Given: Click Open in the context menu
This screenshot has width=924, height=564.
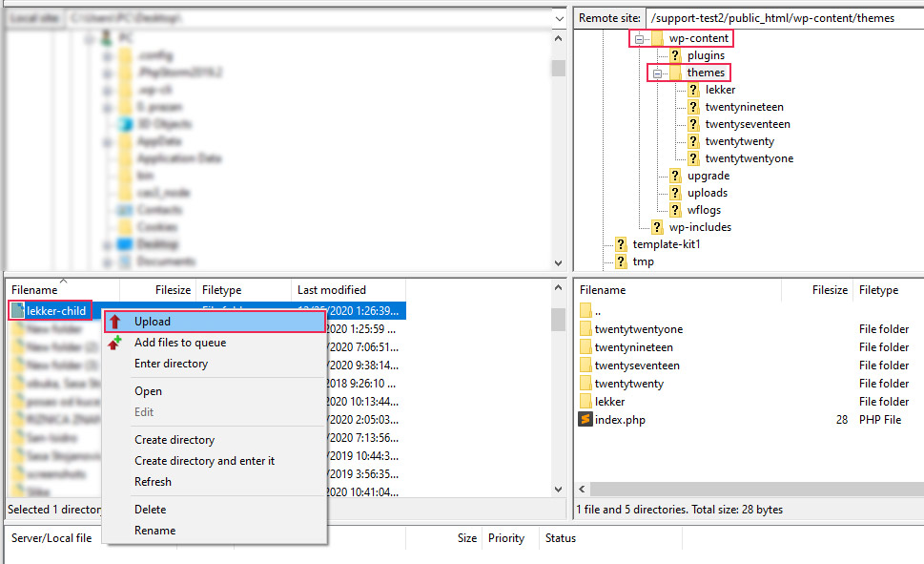Looking at the screenshot, I should pyautogui.click(x=148, y=391).
